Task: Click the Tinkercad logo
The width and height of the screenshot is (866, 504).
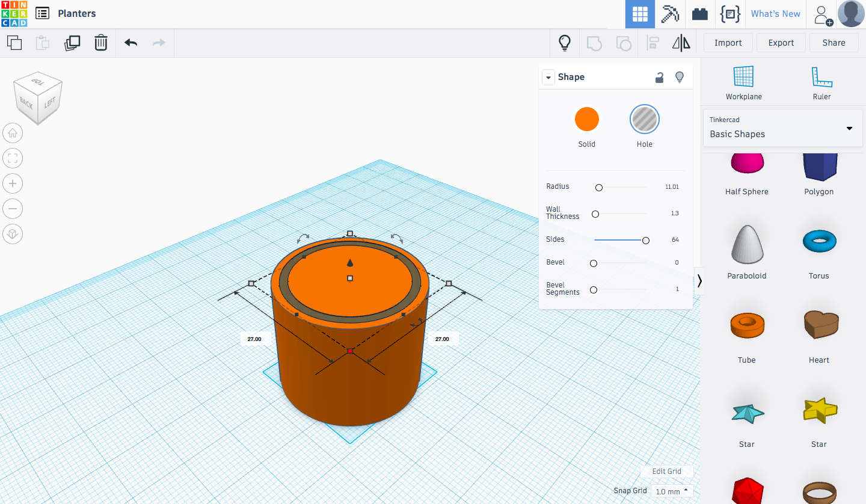Action: coord(14,14)
